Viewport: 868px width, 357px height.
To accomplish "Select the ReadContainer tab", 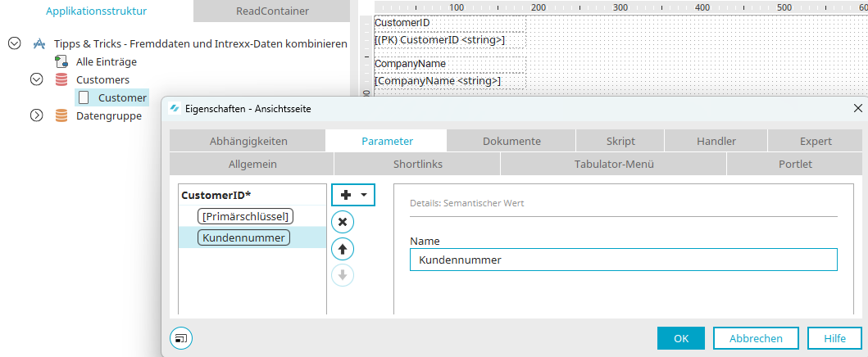I will pyautogui.click(x=272, y=11).
